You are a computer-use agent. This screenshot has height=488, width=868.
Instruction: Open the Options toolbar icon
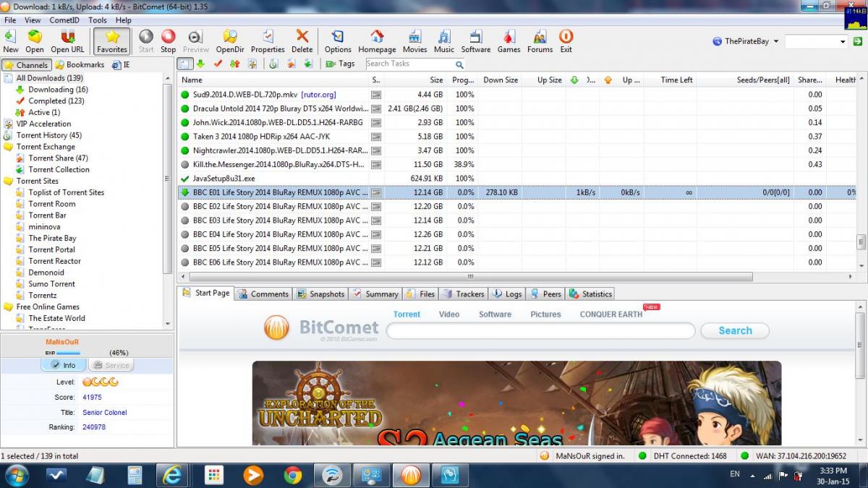tap(338, 40)
